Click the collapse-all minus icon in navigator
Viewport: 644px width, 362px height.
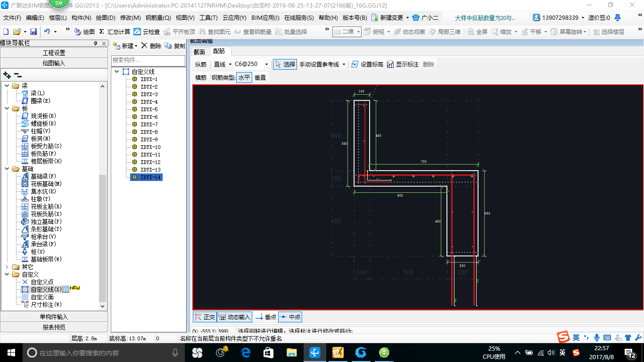(18, 74)
